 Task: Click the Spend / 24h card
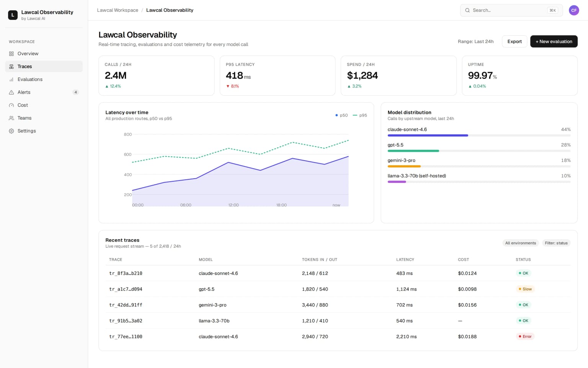pyautogui.click(x=399, y=76)
